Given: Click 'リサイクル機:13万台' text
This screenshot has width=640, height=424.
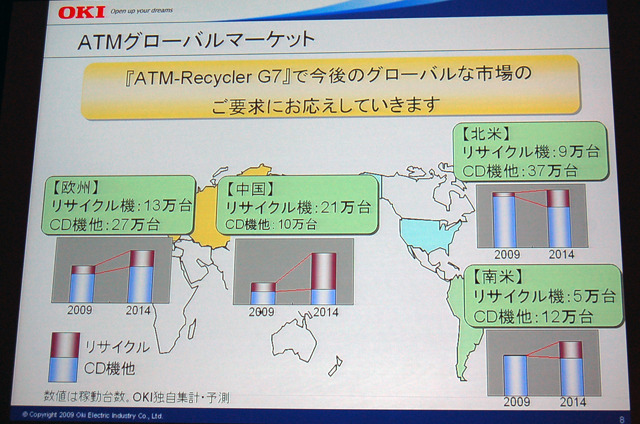Looking at the screenshot, I should (x=121, y=206).
